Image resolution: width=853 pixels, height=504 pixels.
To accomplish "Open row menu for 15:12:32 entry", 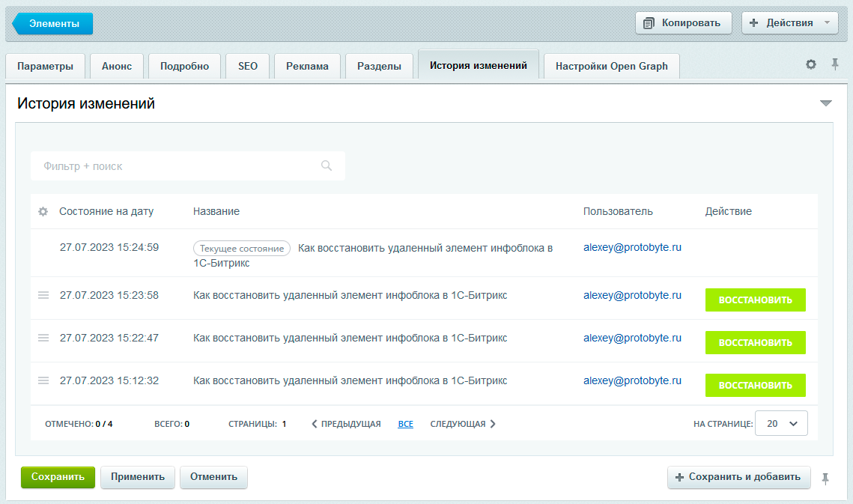I will pyautogui.click(x=43, y=381).
